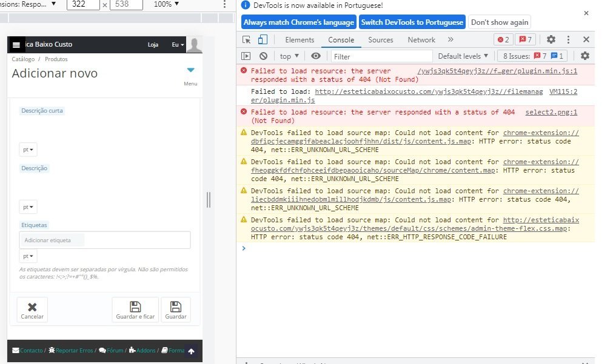Open the Default levels dropdown
This screenshot has width=613, height=364.
click(x=463, y=56)
